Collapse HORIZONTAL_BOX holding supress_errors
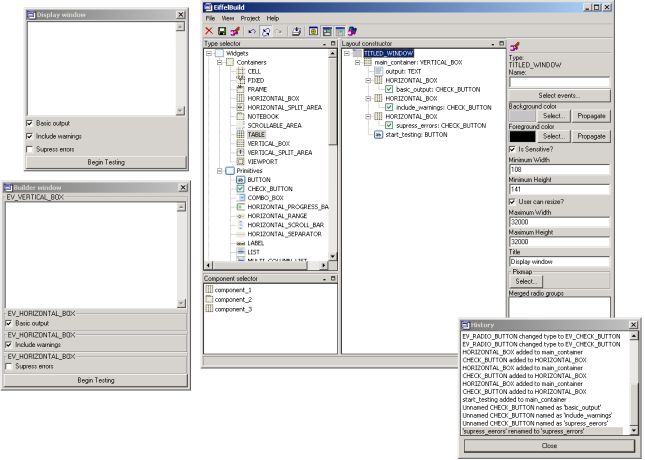The width and height of the screenshot is (645, 460). pos(369,117)
